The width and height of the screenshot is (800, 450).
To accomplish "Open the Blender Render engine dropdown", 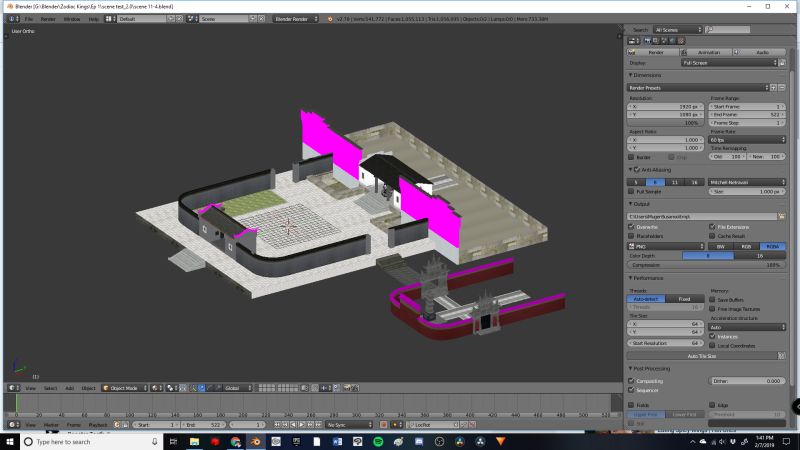I will tap(296, 19).
